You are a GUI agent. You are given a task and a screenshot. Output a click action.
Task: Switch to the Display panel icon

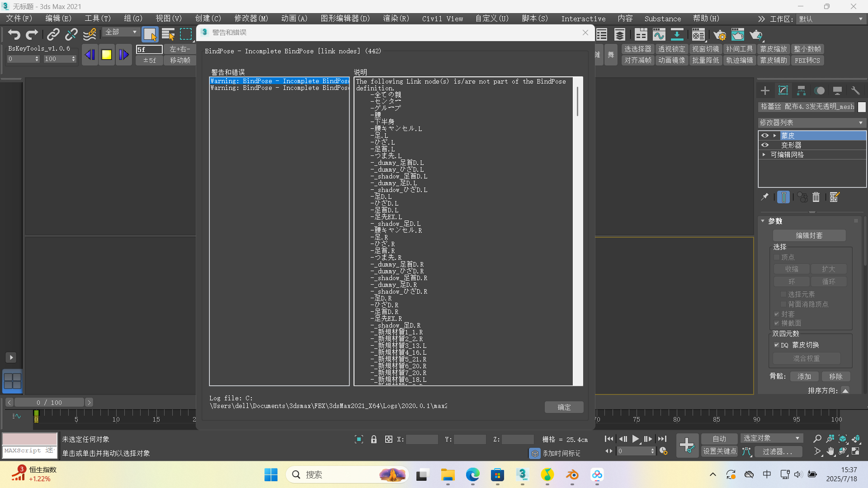(837, 91)
